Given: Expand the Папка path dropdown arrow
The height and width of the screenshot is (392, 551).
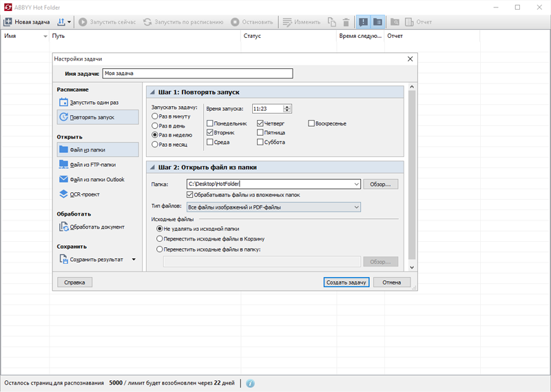Looking at the screenshot, I should point(356,184).
